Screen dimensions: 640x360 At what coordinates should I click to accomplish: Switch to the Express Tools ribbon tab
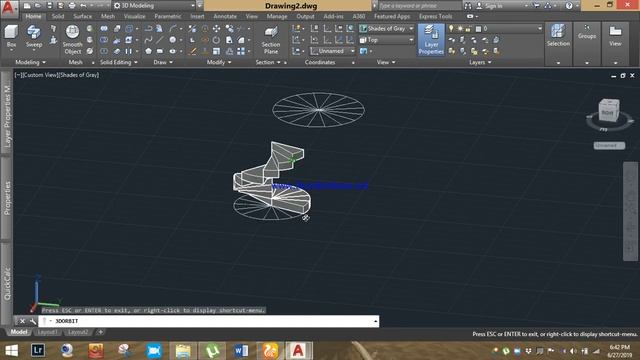click(436, 16)
